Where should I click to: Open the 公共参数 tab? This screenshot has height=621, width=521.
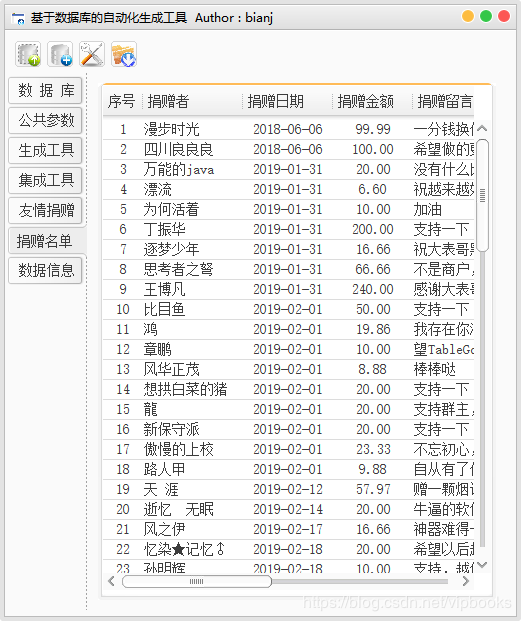(45, 120)
